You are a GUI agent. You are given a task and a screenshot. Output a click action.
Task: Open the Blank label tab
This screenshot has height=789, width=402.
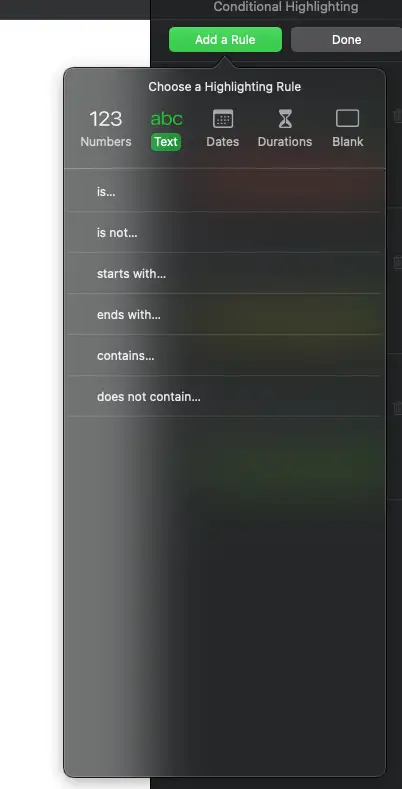(348, 142)
